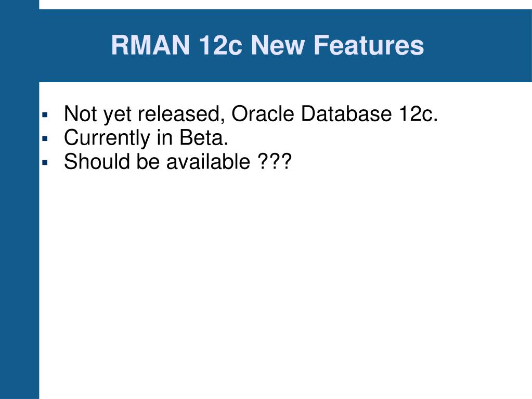The width and height of the screenshot is (532, 399).
Task: Click the text "Oracle Database 12c."
Action: [334, 113]
